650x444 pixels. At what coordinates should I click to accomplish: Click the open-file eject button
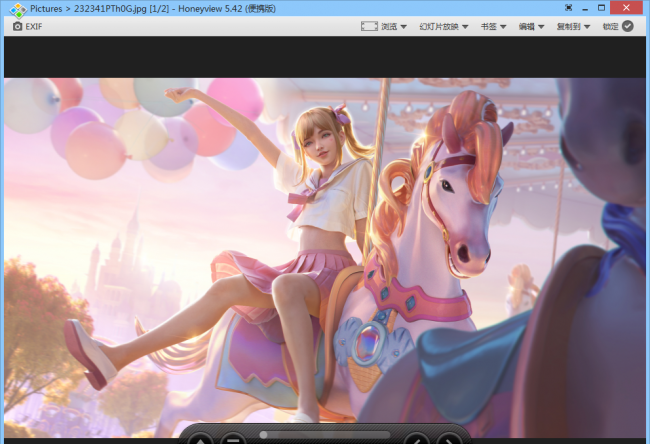tap(201, 440)
